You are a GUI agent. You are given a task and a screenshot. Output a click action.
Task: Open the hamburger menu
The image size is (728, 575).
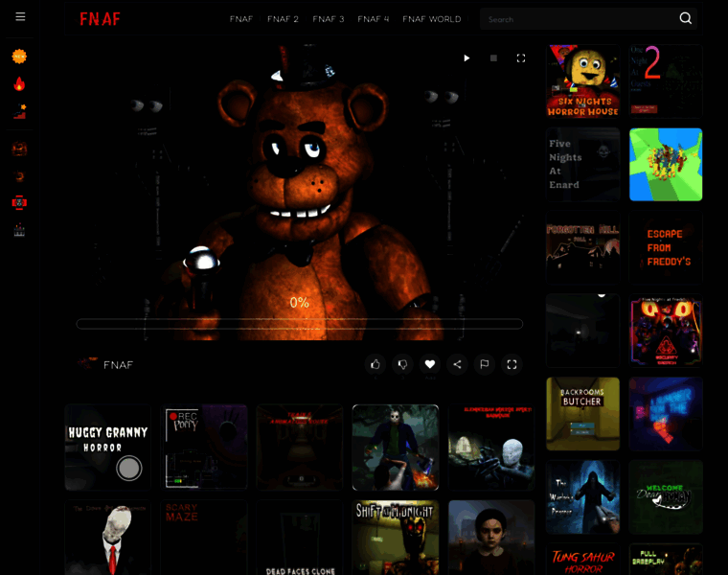click(x=20, y=16)
